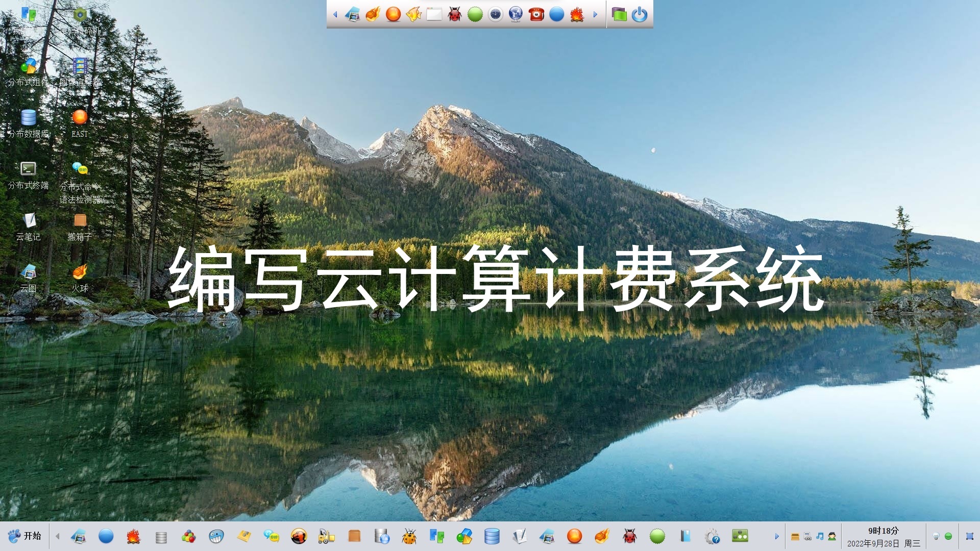The width and height of the screenshot is (980, 551).
Task: Click the calculator icon in the system tray
Action: pos(807,536)
